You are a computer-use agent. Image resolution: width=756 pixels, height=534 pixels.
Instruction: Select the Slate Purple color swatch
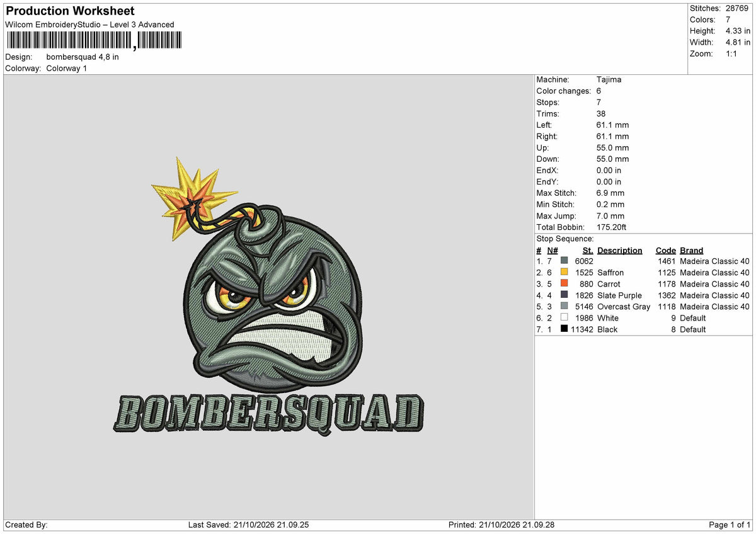point(564,295)
